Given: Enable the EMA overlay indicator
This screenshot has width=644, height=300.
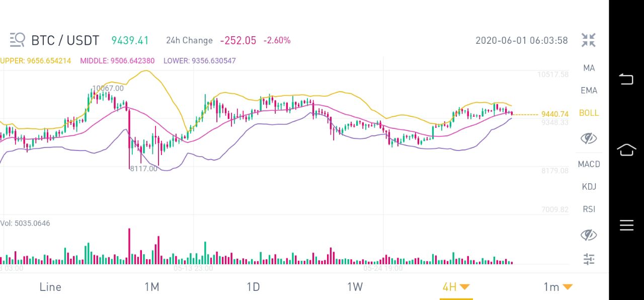Looking at the screenshot, I should click(x=589, y=91).
